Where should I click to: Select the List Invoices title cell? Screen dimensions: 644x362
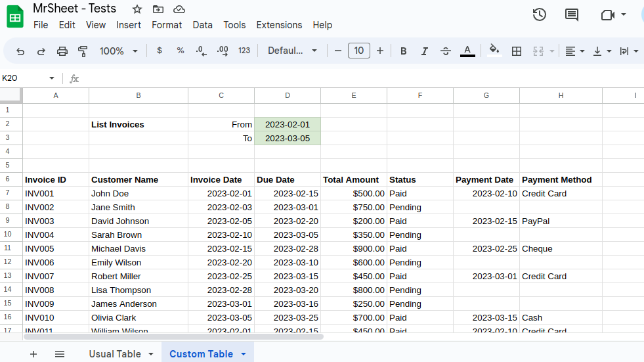pos(139,125)
